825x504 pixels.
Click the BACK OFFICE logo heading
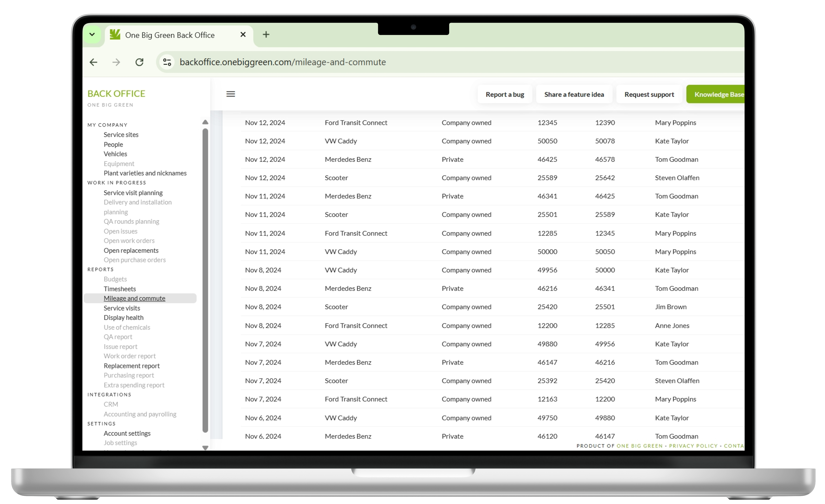point(116,94)
